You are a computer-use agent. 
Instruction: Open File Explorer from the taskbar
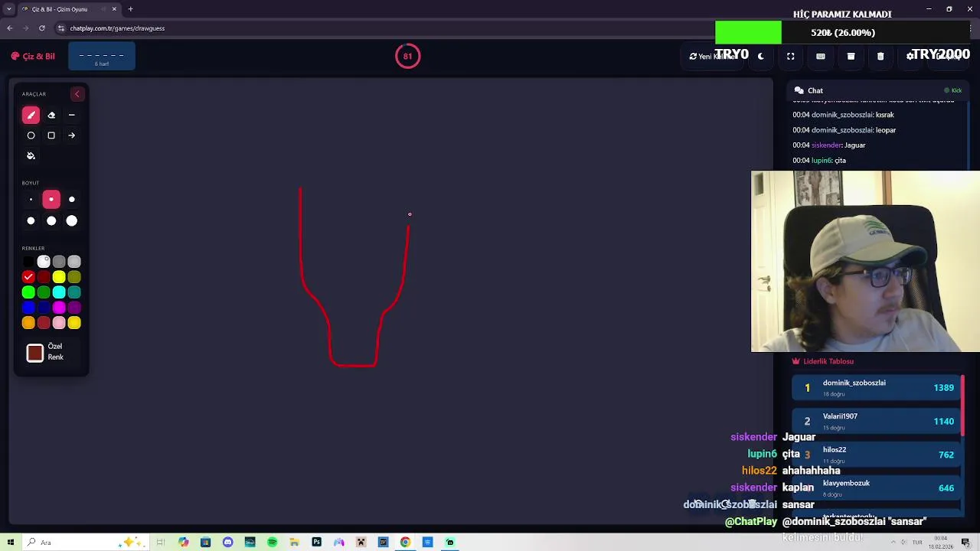click(294, 543)
